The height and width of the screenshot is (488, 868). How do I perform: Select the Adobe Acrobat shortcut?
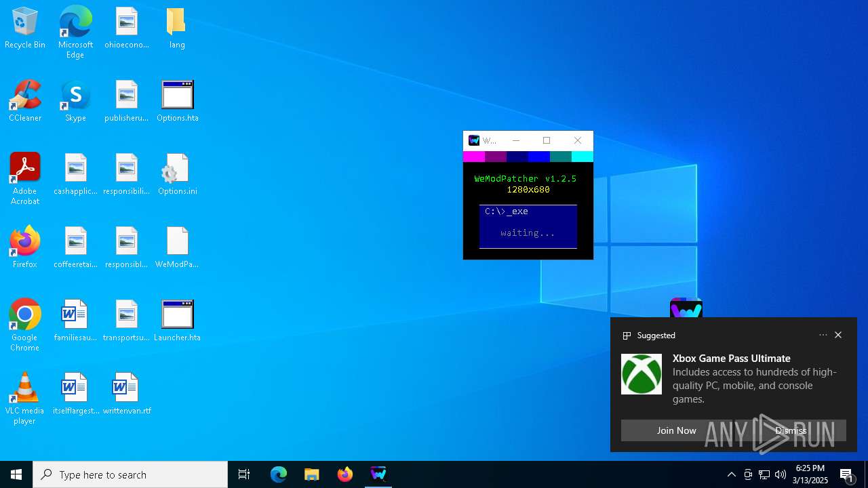pyautogui.click(x=25, y=179)
